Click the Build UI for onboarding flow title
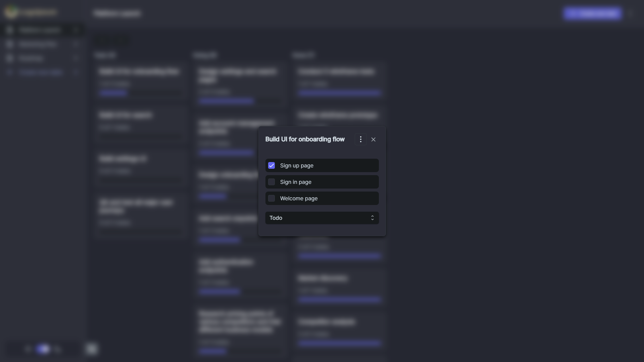 pos(305,139)
